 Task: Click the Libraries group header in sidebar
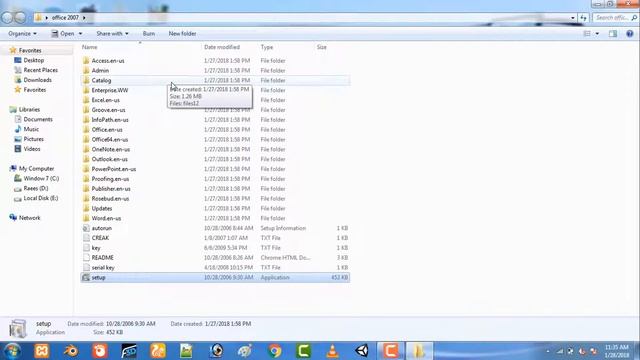pos(29,109)
